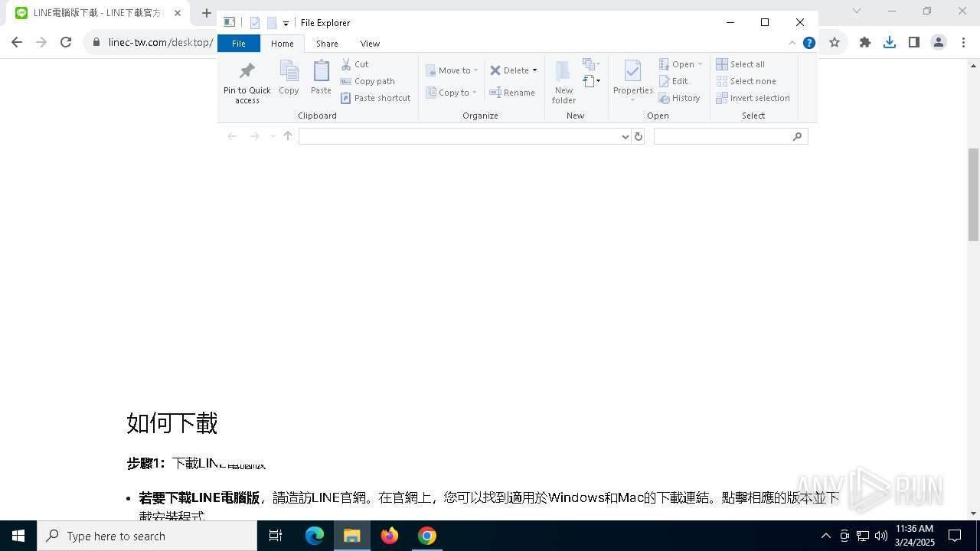This screenshot has height=551, width=980.
Task: Click Paste shortcut in ribbon
Action: (375, 98)
